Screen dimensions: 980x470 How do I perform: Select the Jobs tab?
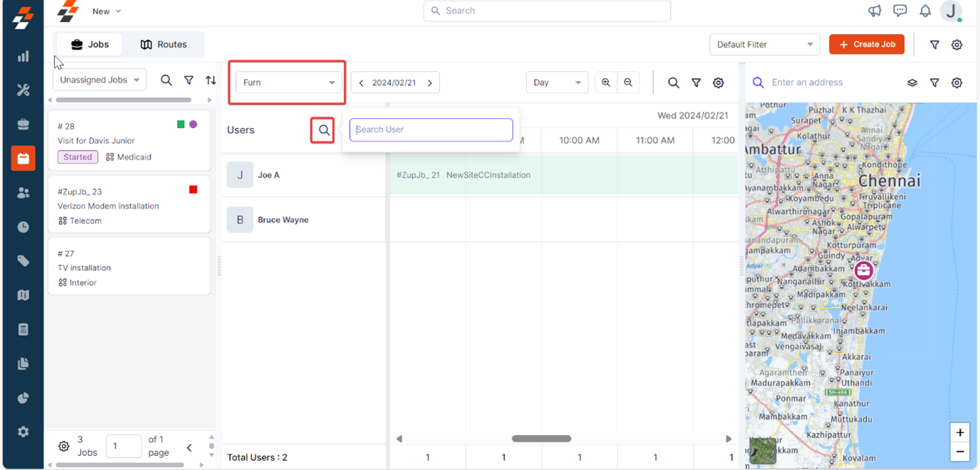(90, 44)
